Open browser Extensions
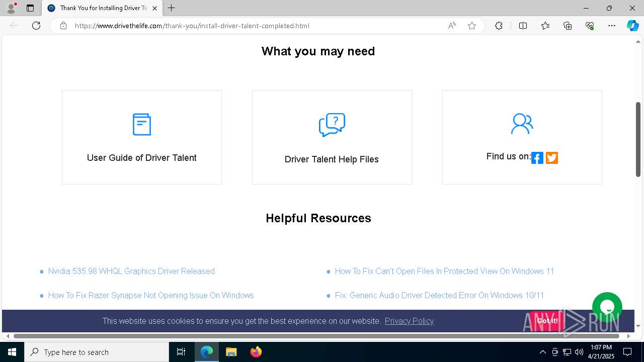This screenshot has width=644, height=362. [x=499, y=26]
